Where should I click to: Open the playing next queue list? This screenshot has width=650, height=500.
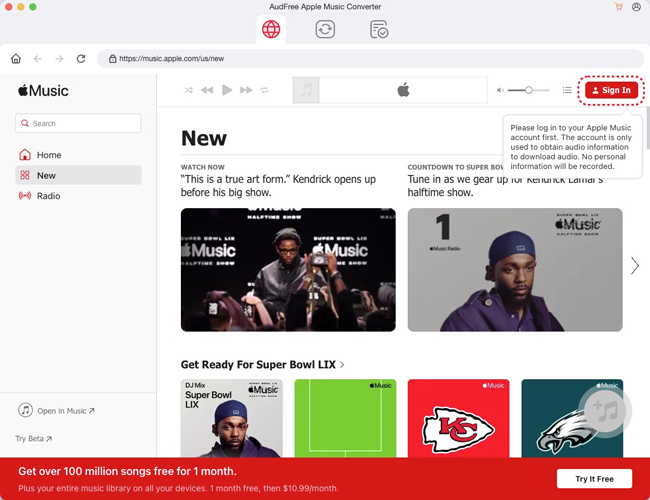567,90
